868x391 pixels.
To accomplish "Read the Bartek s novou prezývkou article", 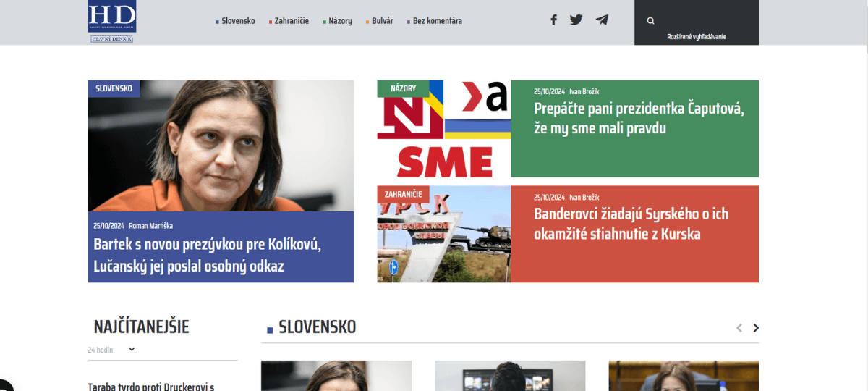I will click(x=208, y=255).
